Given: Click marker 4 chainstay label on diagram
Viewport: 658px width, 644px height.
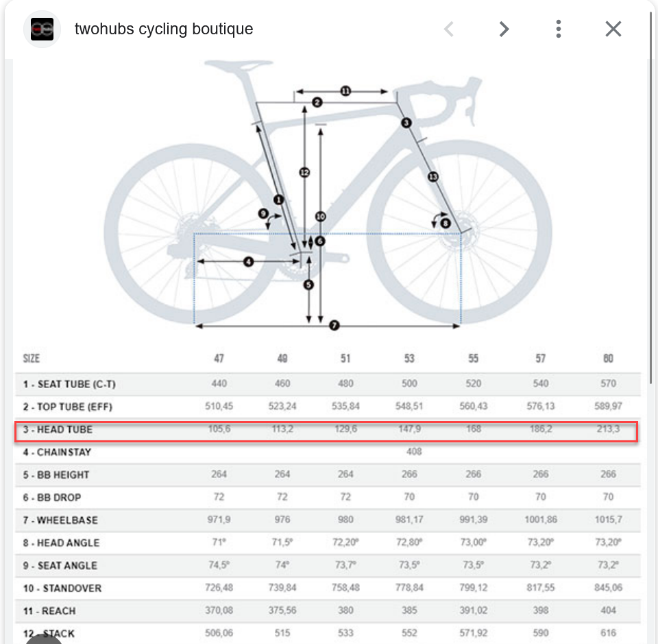Looking at the screenshot, I should coord(248,261).
